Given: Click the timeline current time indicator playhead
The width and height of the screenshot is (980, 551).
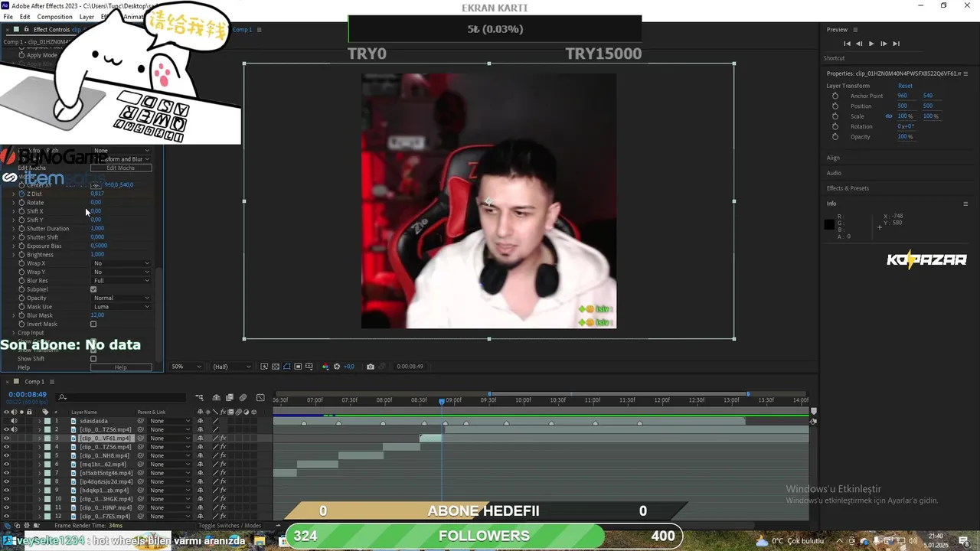Looking at the screenshot, I should point(442,400).
